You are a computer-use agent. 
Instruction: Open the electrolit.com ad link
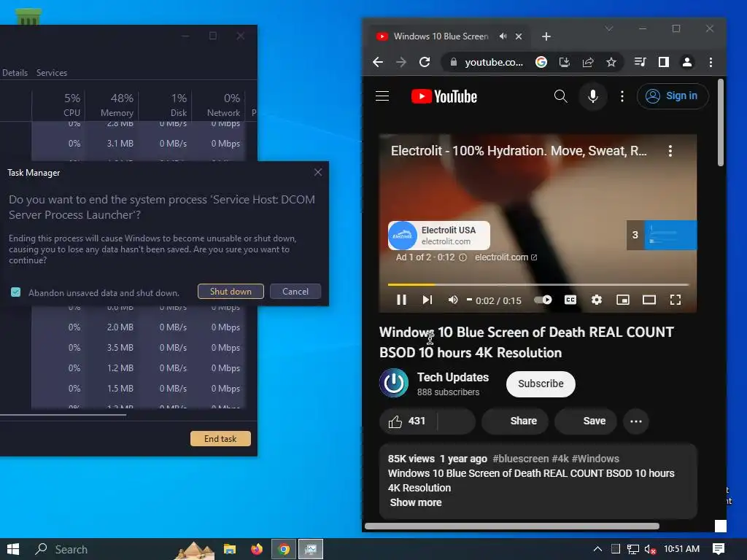click(x=506, y=257)
